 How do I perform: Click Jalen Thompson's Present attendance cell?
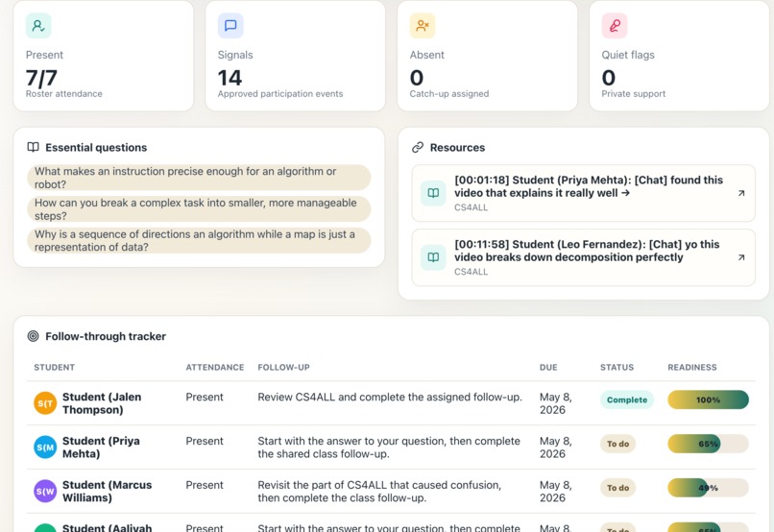point(205,397)
